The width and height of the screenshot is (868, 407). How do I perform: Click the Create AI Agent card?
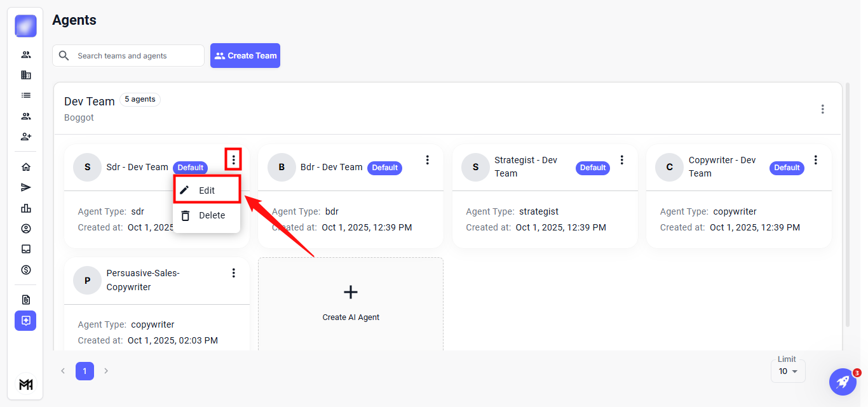(351, 303)
